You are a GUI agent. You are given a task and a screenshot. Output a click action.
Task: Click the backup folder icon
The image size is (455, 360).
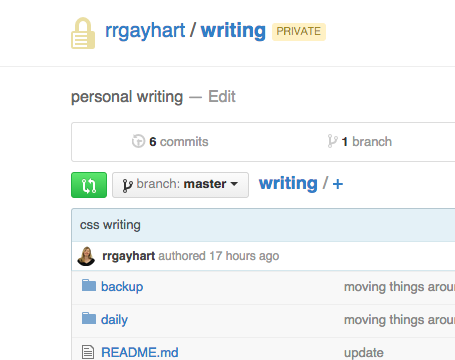click(x=89, y=285)
